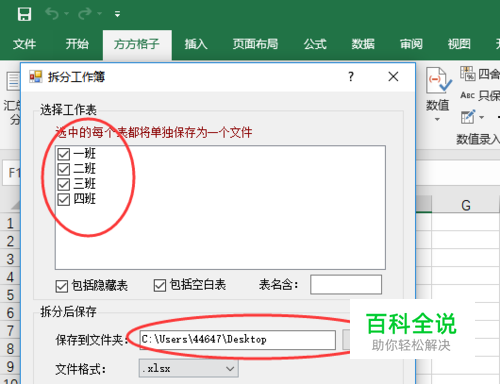Open Customize Quick Access Toolbar dropdown

click(117, 14)
